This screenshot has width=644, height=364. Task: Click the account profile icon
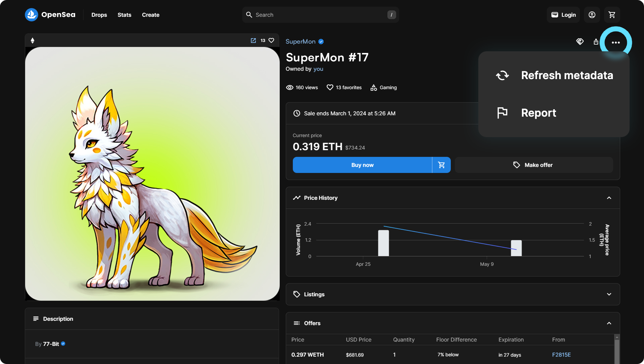[x=592, y=15]
